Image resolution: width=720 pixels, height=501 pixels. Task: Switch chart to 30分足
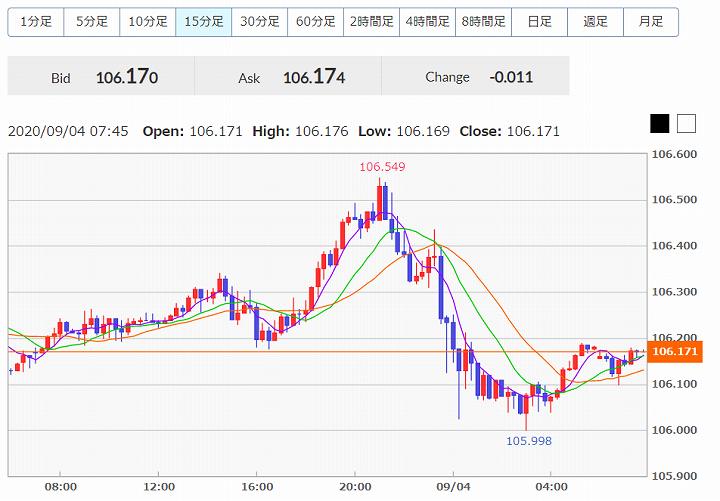coord(259,22)
